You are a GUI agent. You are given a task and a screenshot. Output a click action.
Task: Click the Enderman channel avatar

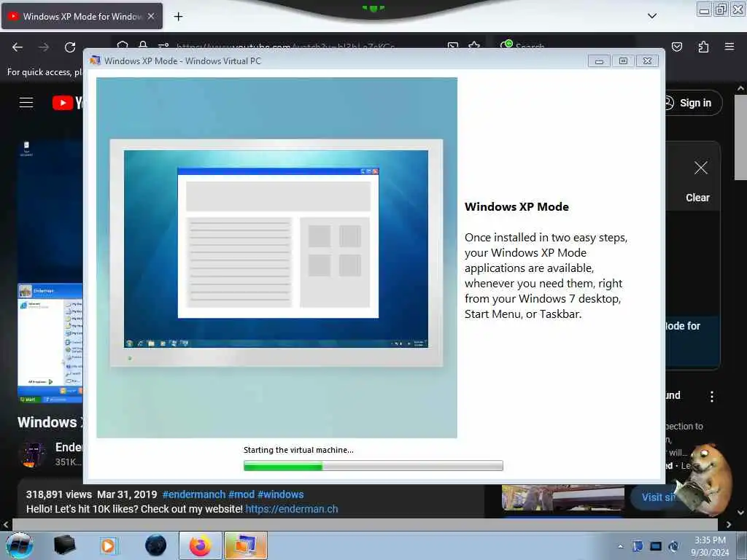[x=32, y=454]
